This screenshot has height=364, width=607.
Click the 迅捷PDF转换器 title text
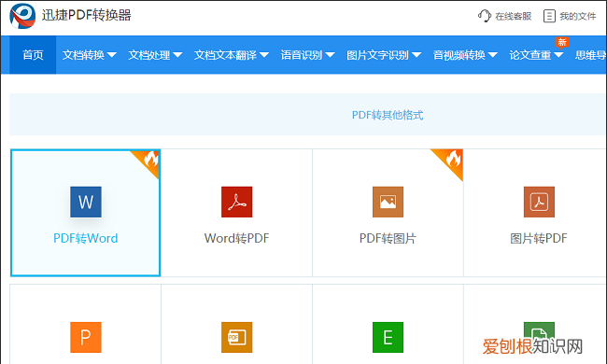[x=87, y=16]
